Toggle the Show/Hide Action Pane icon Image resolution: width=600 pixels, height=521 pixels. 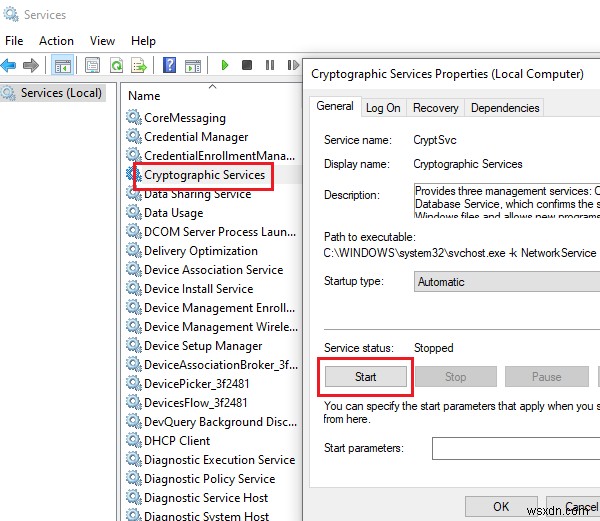tap(193, 66)
